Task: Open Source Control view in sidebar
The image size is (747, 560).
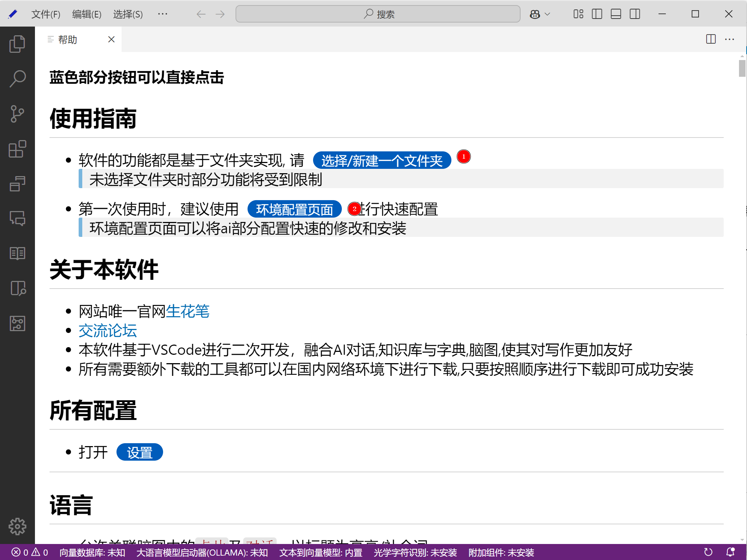Action: click(x=17, y=114)
